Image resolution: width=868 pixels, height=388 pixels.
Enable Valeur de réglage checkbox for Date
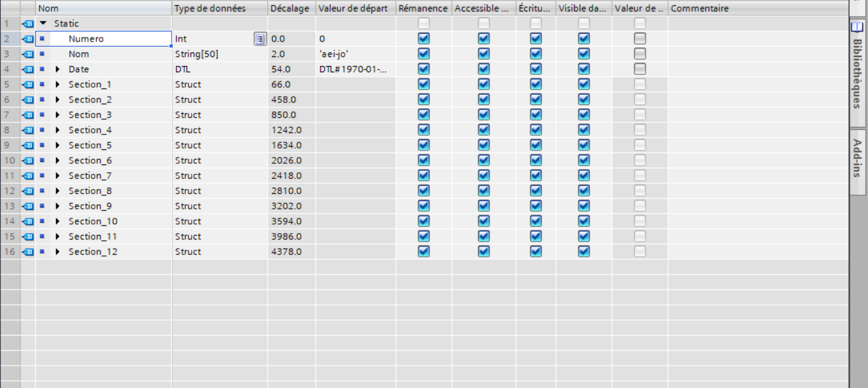pyautogui.click(x=639, y=69)
